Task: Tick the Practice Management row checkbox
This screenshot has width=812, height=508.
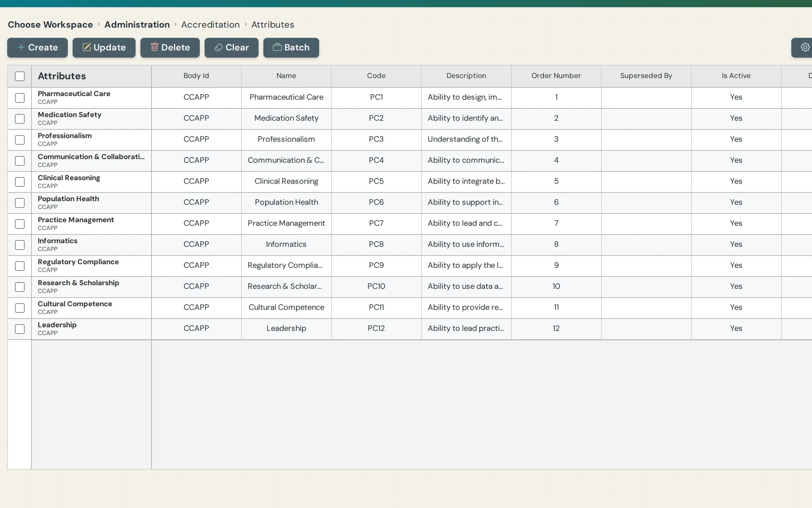Action: [20, 224]
